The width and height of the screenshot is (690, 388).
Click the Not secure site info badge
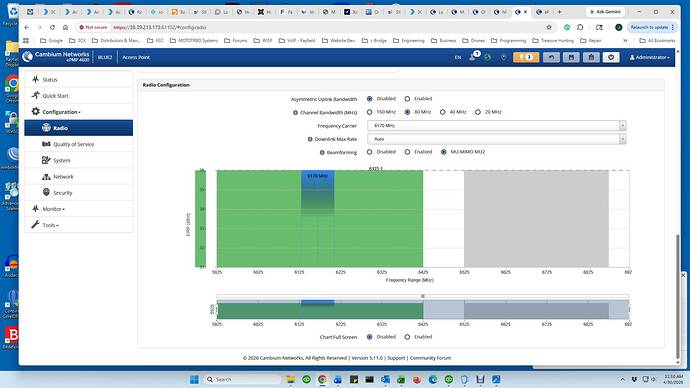pyautogui.click(x=93, y=27)
